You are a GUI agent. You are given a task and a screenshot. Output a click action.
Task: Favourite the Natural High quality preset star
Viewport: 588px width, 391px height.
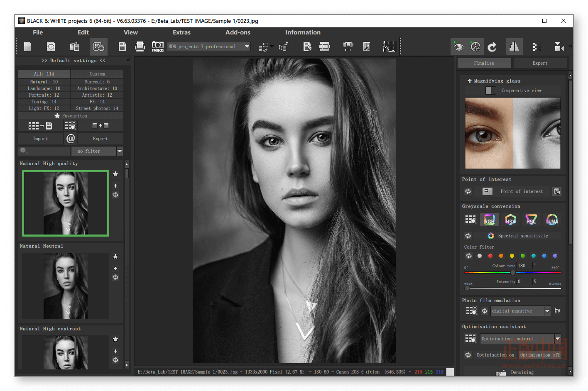[115, 174]
